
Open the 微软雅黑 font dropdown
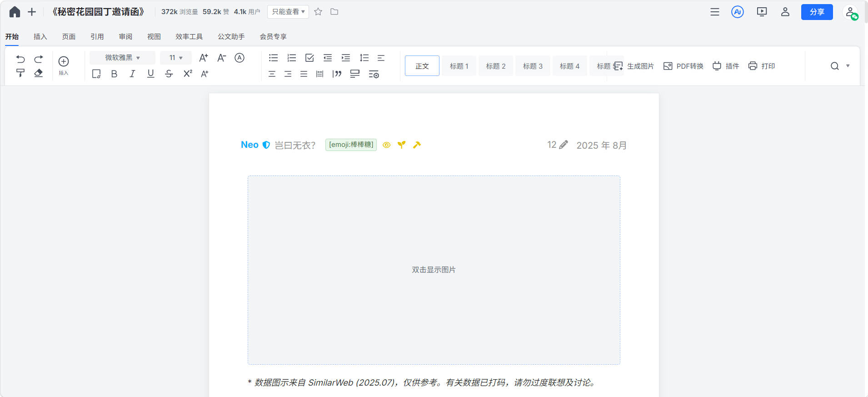click(x=122, y=58)
